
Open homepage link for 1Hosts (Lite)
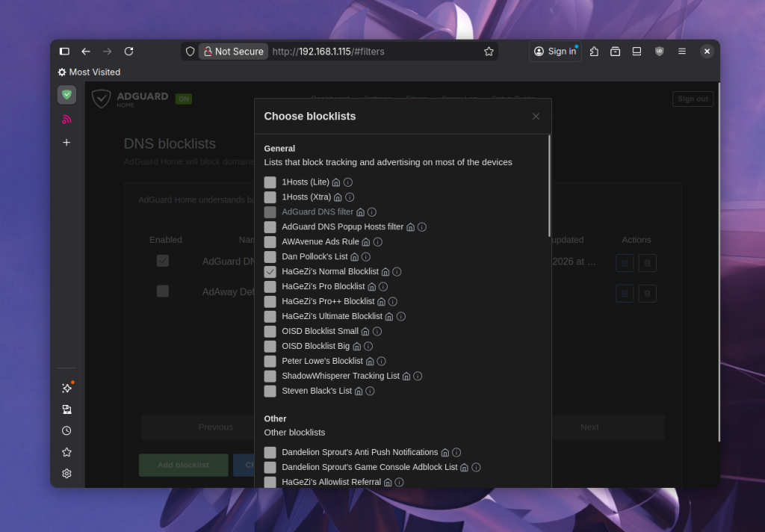pyautogui.click(x=336, y=182)
